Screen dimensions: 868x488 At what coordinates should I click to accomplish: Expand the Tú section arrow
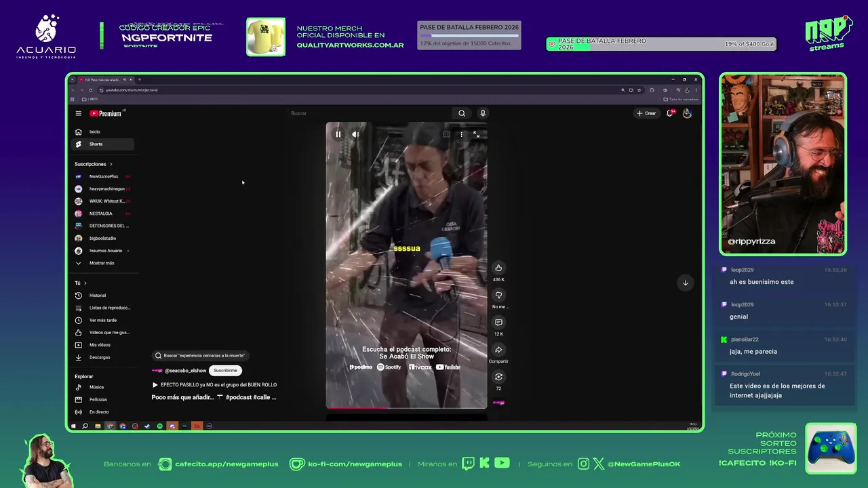(85, 283)
